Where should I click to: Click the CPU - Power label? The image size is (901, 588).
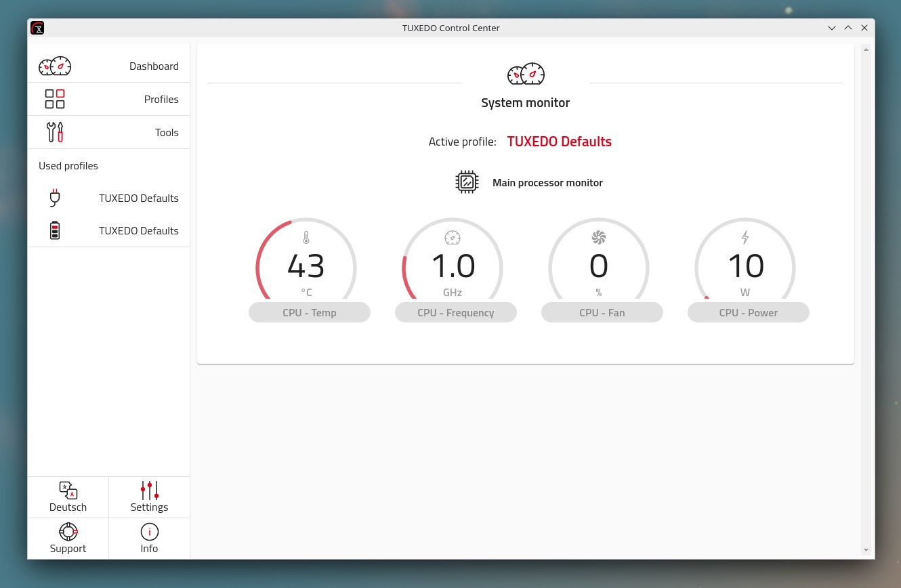pyautogui.click(x=749, y=312)
